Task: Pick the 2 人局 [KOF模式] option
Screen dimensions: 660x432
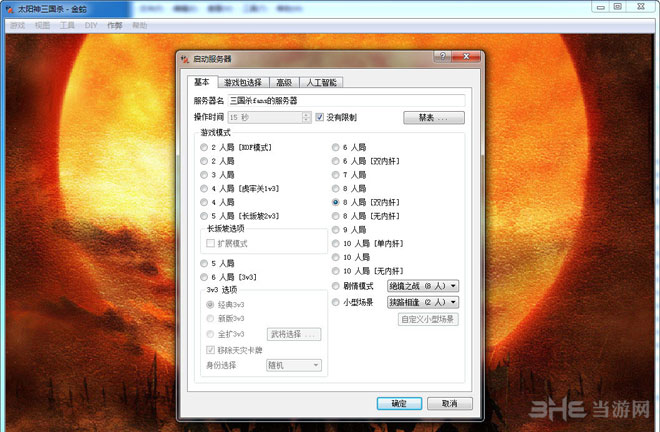Action: point(205,147)
